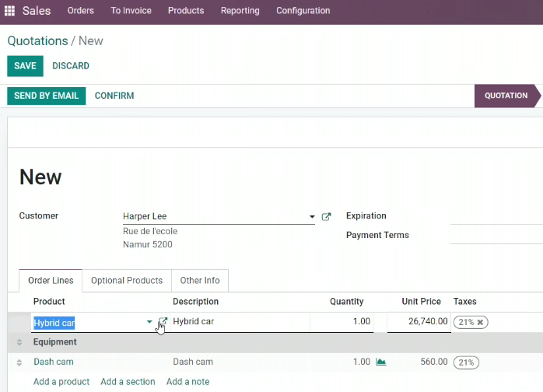
Task: Expand the Customer dropdown arrow
Action: tap(312, 217)
